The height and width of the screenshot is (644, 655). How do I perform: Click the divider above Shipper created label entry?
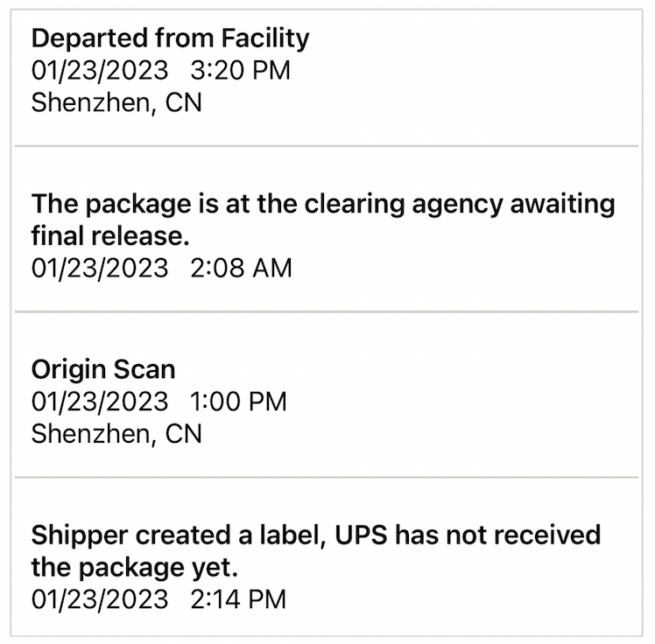click(x=327, y=477)
